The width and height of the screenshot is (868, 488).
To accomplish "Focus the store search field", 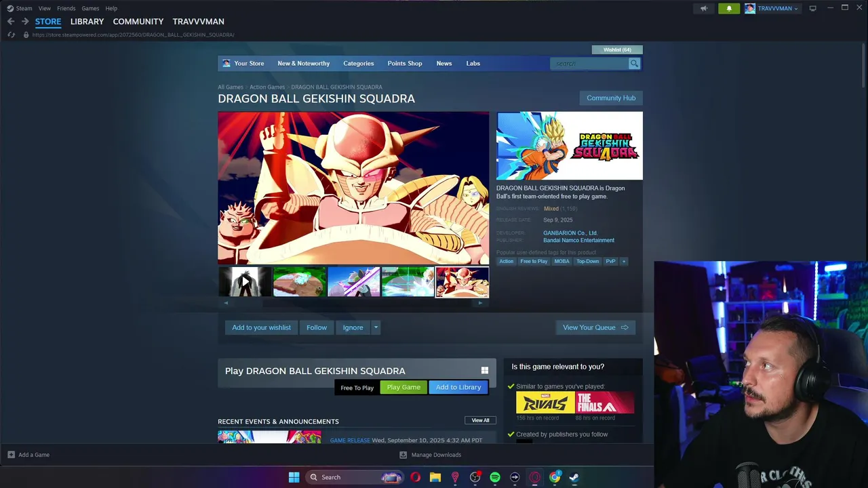I will click(589, 64).
